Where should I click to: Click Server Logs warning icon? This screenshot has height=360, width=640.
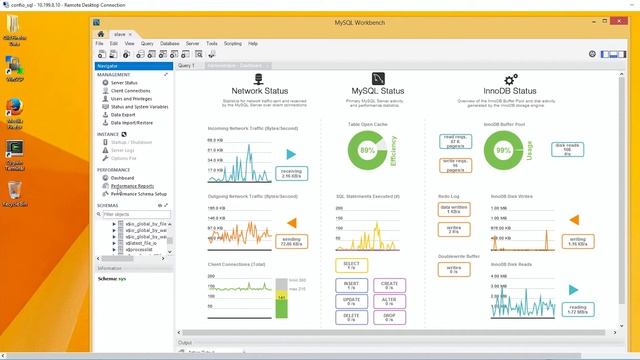click(x=105, y=150)
